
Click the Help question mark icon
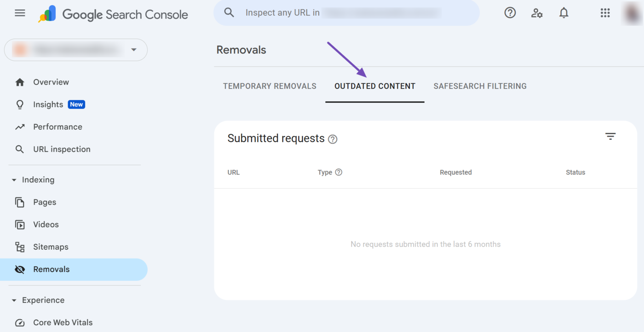pyautogui.click(x=510, y=13)
